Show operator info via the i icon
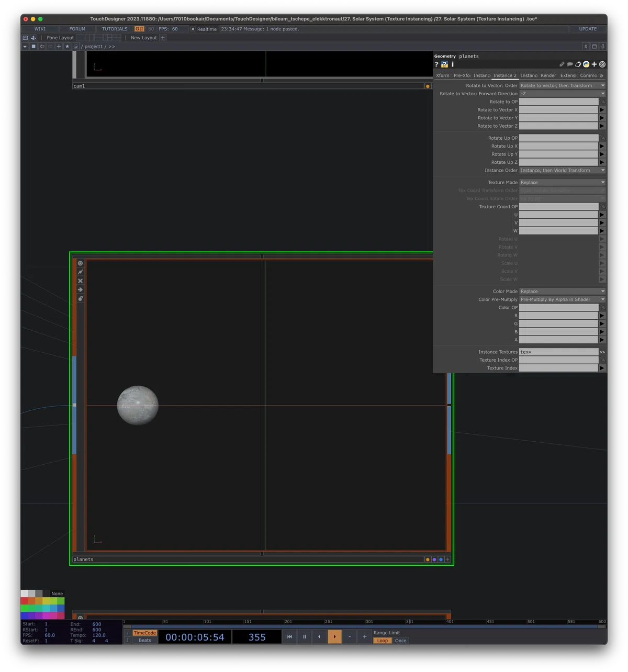628x672 pixels. point(453,64)
